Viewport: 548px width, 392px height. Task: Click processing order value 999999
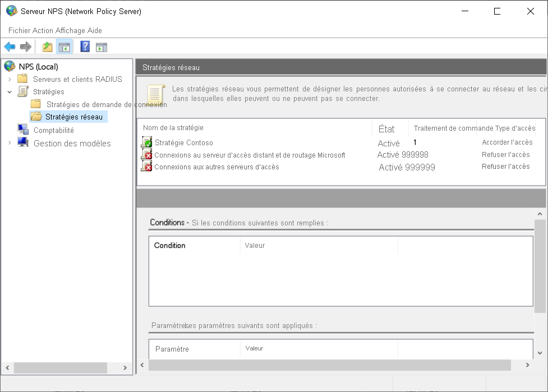[420, 167]
